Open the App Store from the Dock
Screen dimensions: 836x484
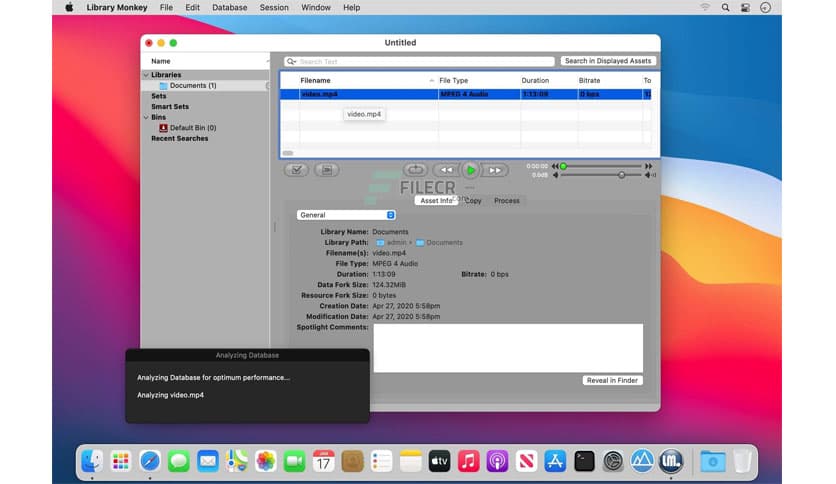(555, 461)
